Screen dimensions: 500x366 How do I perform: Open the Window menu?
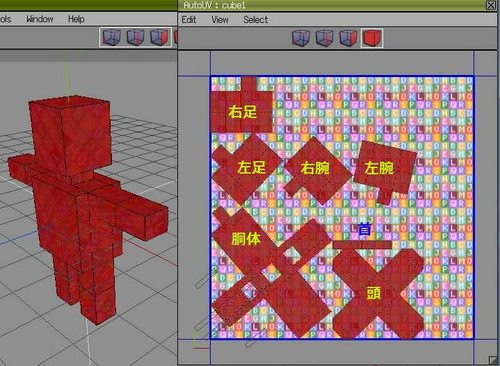(x=40, y=19)
